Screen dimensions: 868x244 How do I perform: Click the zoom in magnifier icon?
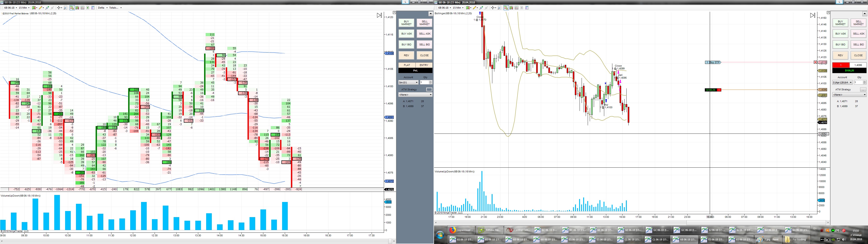[47, 8]
